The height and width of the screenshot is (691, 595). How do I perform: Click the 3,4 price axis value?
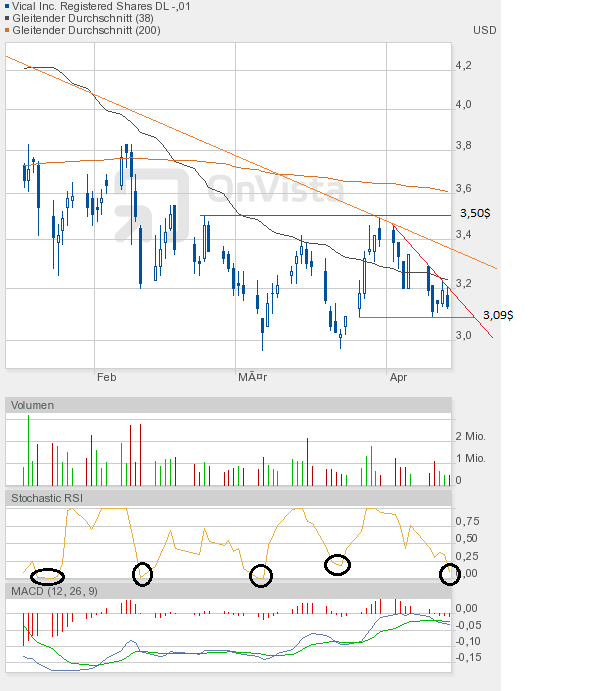coord(463,234)
